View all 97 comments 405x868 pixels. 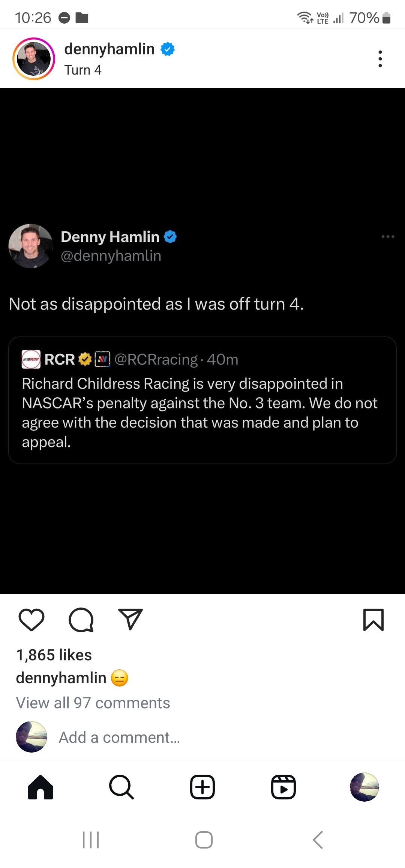[93, 703]
